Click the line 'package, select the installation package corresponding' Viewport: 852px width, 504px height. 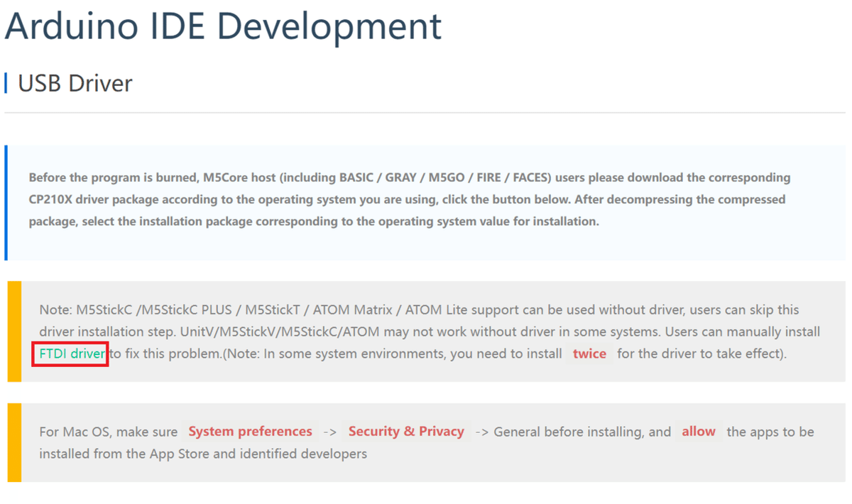point(314,221)
